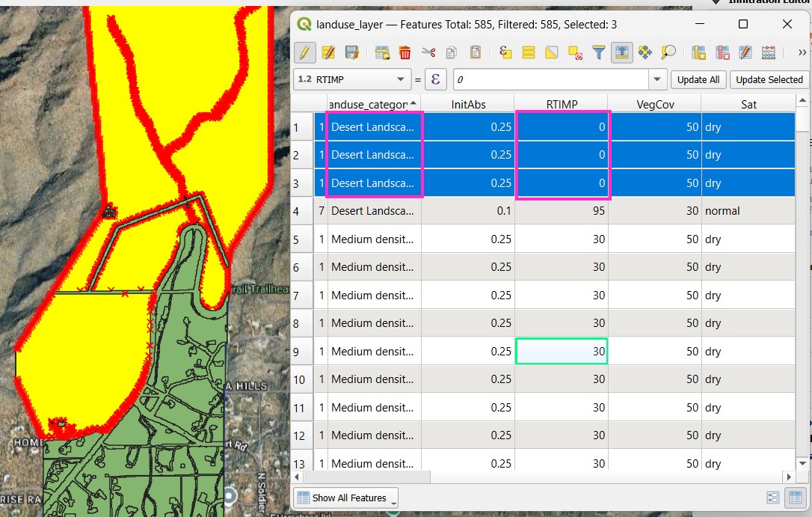The image size is (812, 517).
Task: Delete selected features with trash icon
Action: (x=405, y=52)
